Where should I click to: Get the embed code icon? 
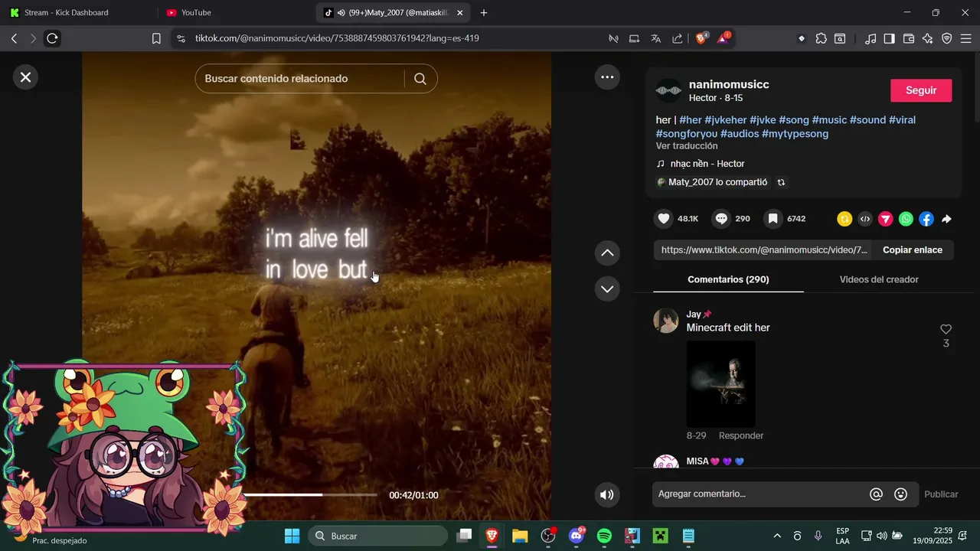[865, 220]
